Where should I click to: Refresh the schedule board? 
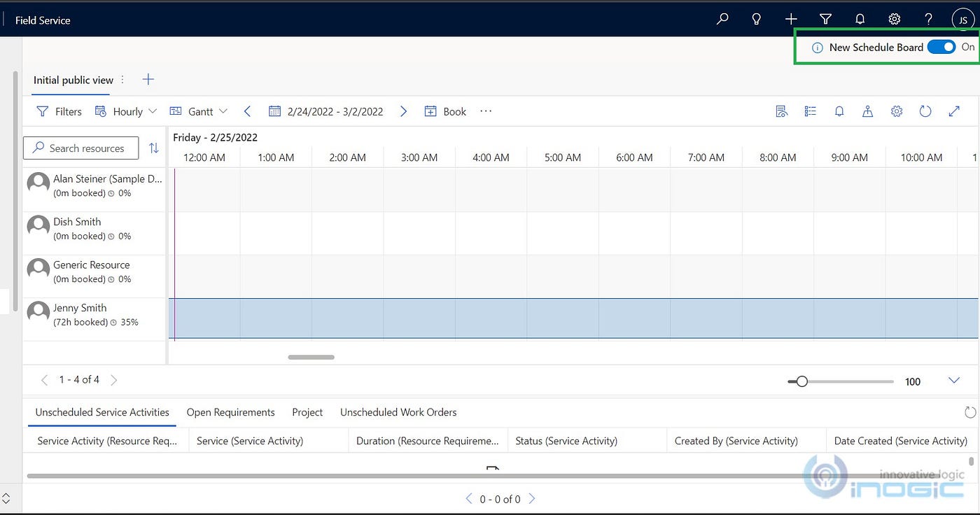click(925, 111)
